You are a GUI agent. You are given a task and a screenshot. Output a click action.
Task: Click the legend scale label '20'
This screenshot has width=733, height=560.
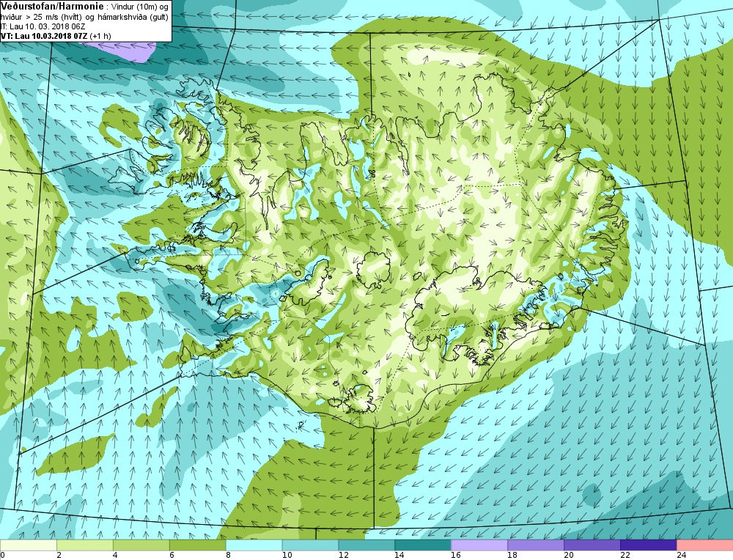(569, 556)
